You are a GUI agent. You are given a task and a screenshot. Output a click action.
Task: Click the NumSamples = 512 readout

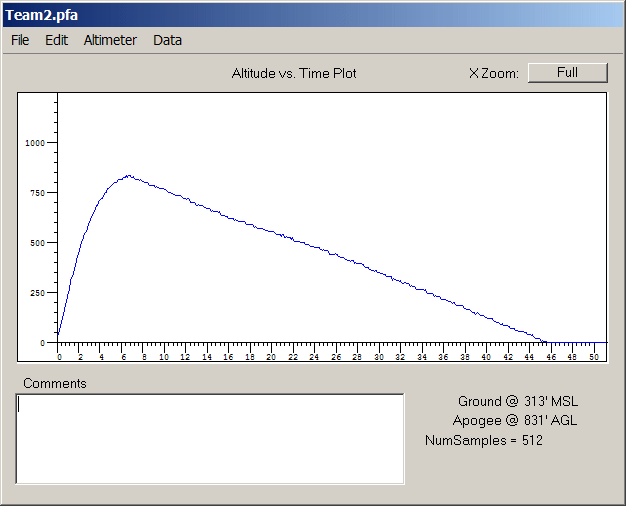[x=484, y=440]
